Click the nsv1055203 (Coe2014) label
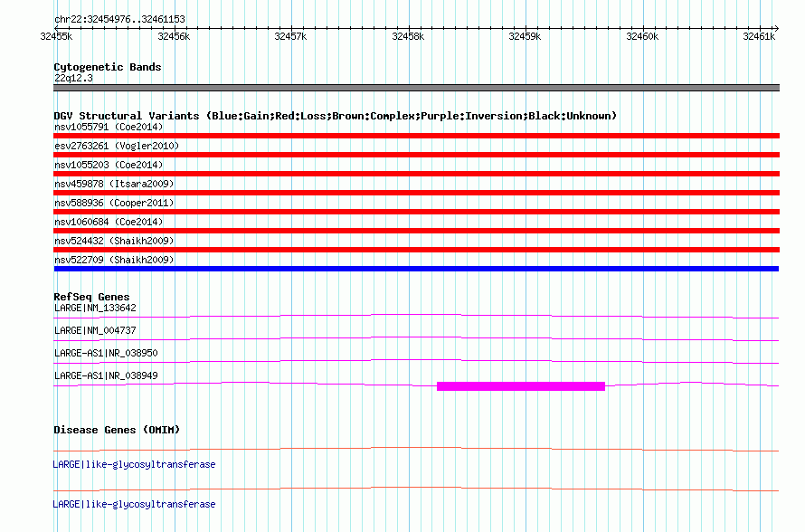 click(109, 165)
